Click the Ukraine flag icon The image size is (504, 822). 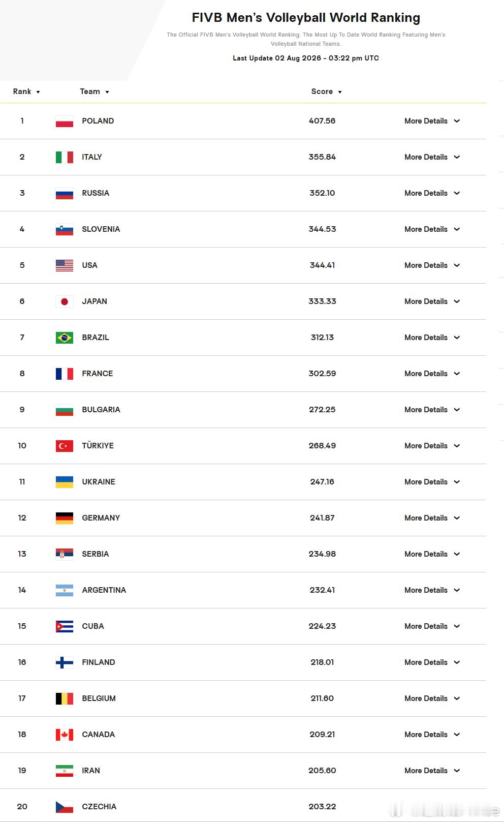click(65, 482)
